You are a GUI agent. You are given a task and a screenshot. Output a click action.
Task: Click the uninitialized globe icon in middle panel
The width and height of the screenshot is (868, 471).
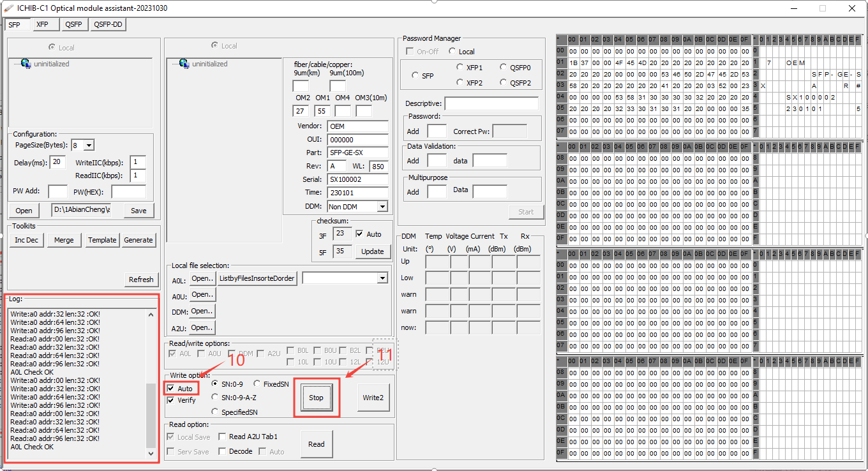point(184,64)
